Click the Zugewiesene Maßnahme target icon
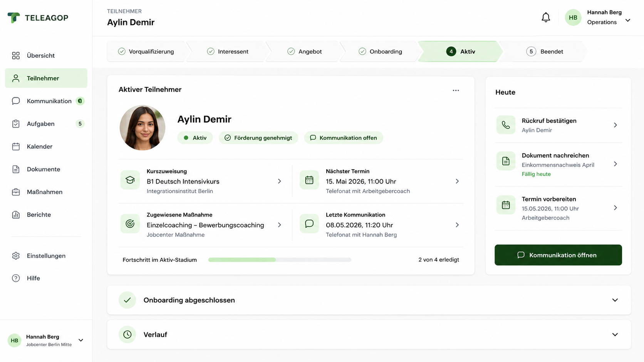Image resolution: width=644 pixels, height=362 pixels. [130, 224]
